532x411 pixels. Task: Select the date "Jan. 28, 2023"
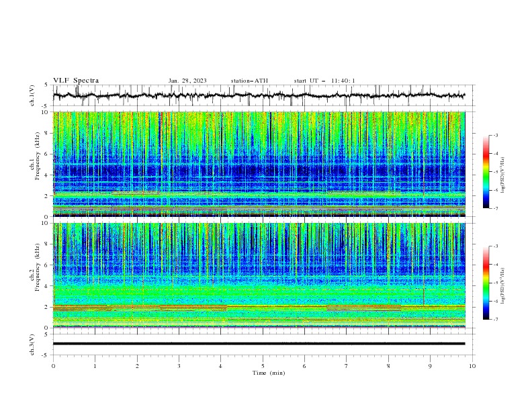[187, 81]
